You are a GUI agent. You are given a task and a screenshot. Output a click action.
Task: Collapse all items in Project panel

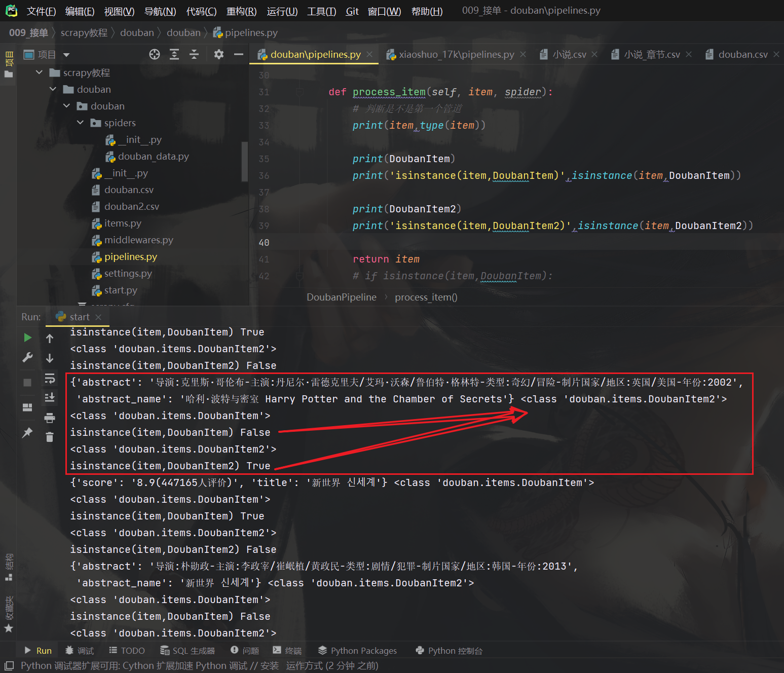[194, 54]
